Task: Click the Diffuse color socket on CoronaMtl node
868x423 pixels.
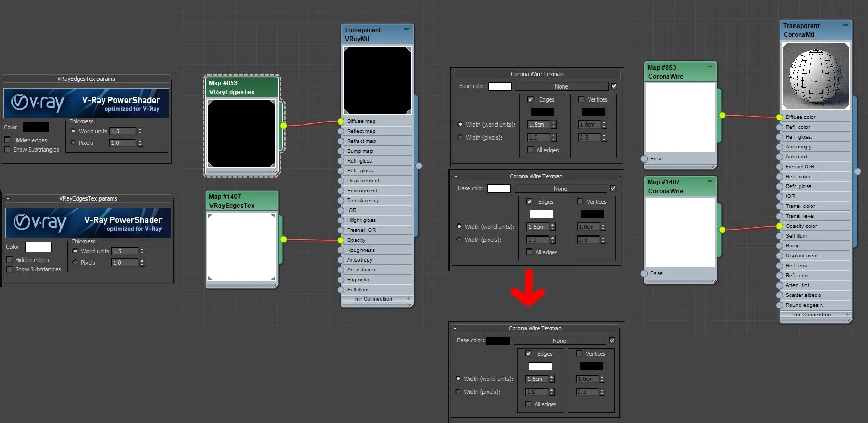Action: pyautogui.click(x=779, y=117)
